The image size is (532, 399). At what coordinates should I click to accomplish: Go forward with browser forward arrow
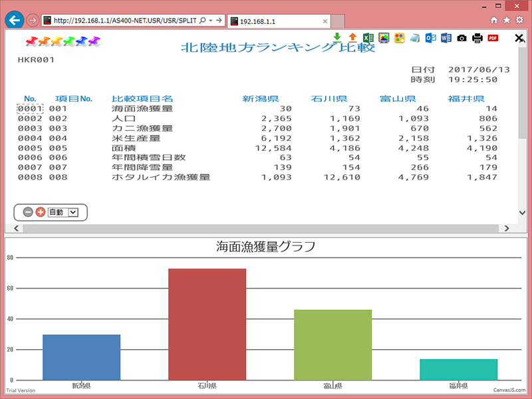pyautogui.click(x=32, y=21)
